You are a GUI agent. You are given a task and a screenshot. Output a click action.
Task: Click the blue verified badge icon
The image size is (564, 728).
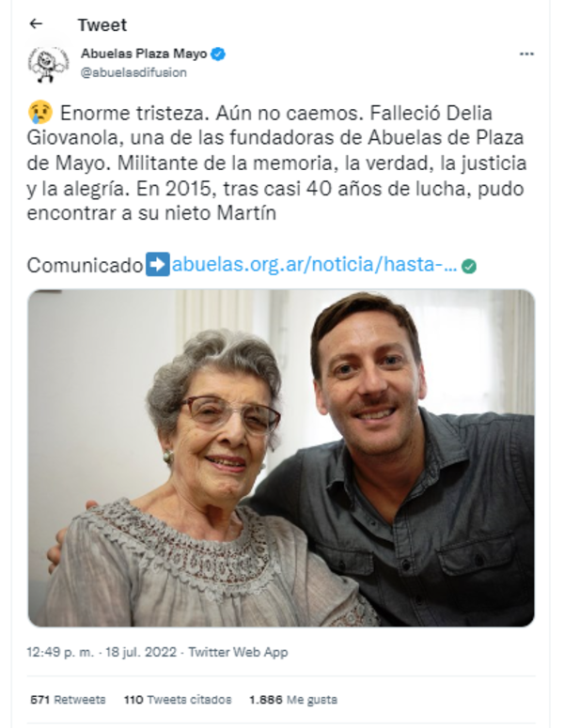(218, 54)
